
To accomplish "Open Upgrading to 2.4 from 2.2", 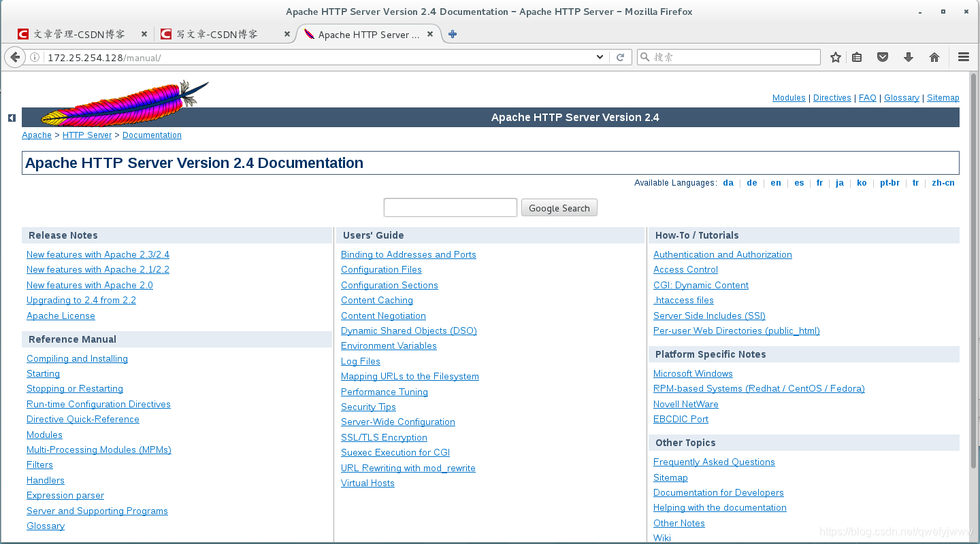I will coord(81,300).
